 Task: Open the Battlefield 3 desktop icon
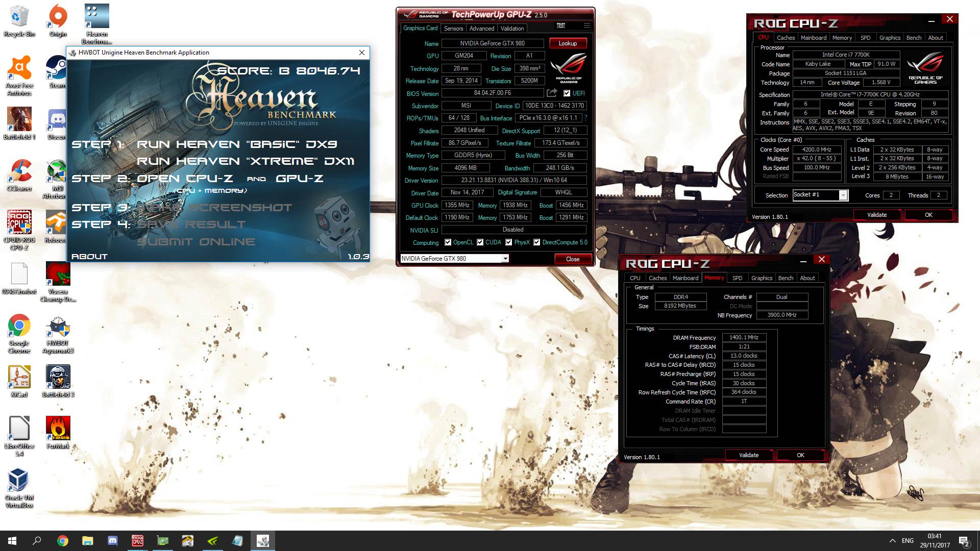58,381
